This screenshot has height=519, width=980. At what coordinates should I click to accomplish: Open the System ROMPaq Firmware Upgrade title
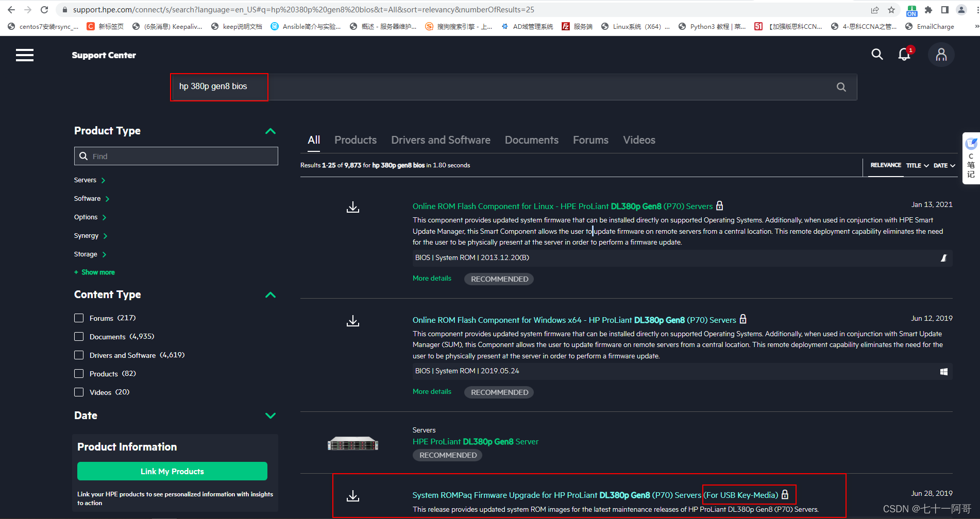595,495
